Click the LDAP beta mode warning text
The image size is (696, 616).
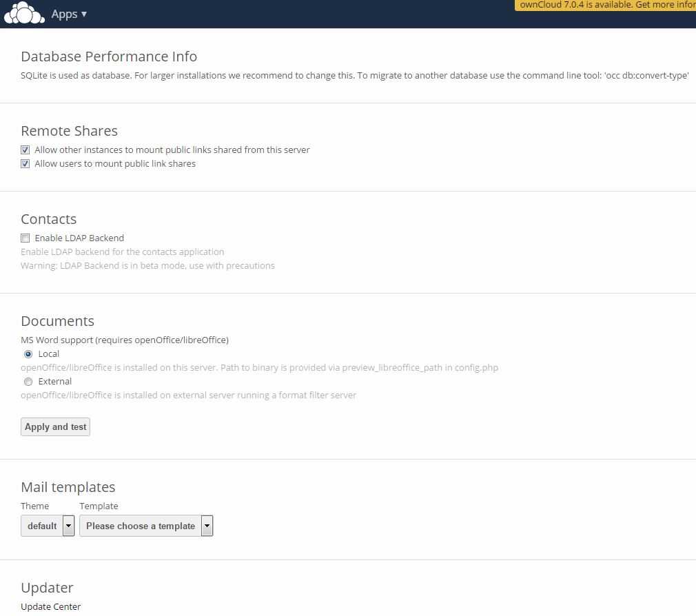(x=147, y=266)
